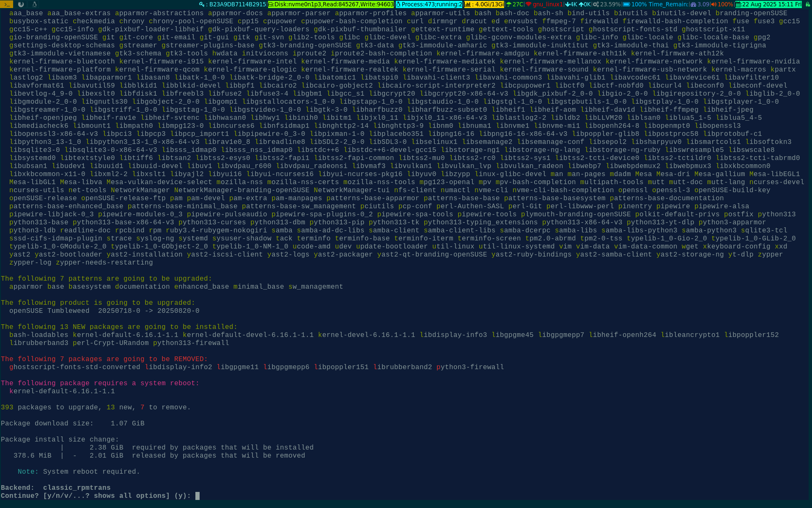Click the key ID text B23A9DB7114B2915
Screen dimensions: 812x508
(x=238, y=4)
